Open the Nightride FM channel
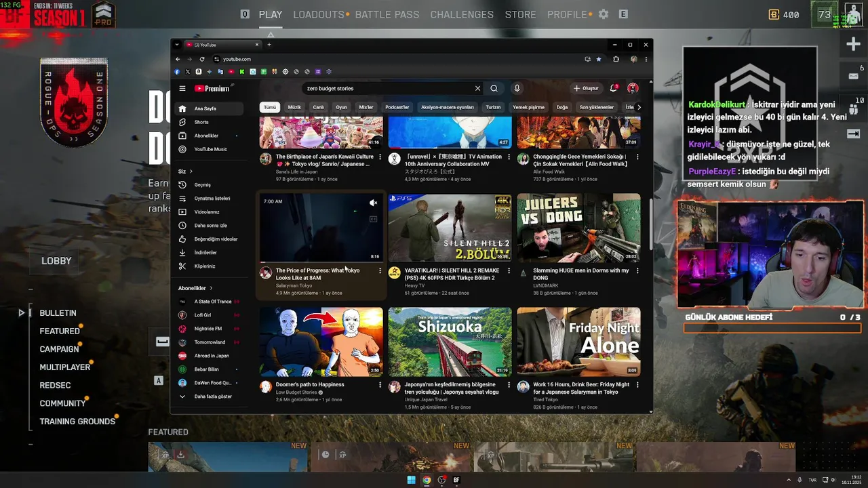The height and width of the screenshot is (488, 868). 208,329
